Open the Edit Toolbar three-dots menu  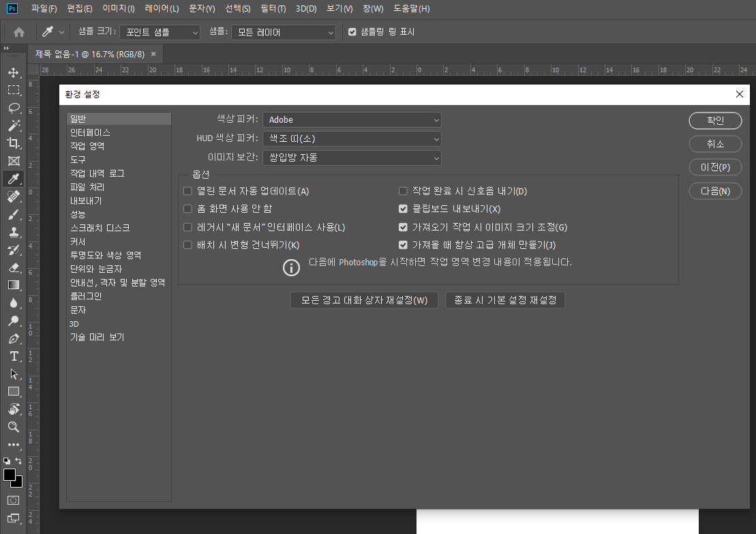14,445
